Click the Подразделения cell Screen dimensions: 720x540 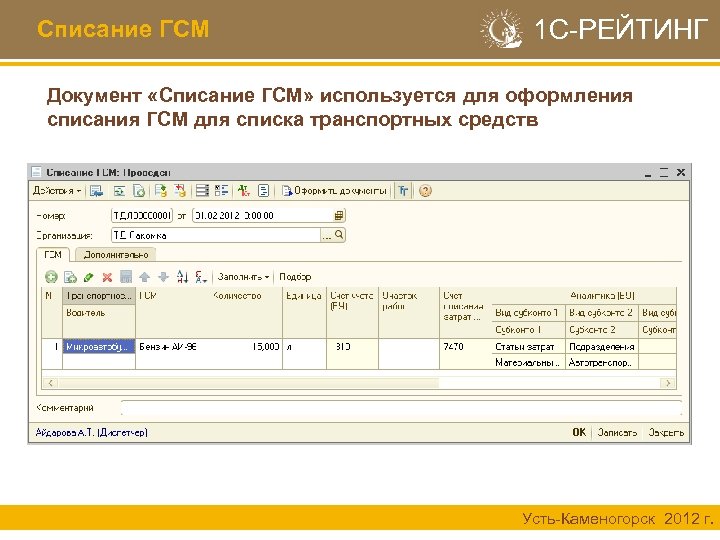(x=602, y=347)
